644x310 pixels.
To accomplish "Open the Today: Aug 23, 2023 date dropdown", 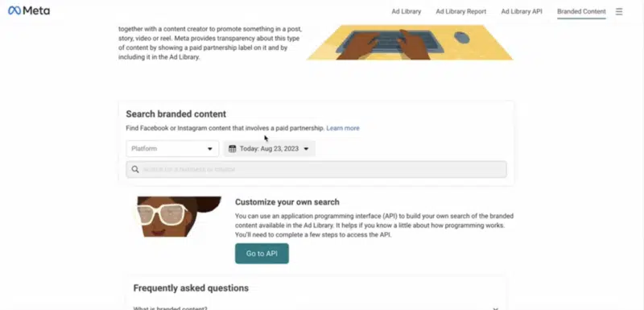I will (270, 149).
